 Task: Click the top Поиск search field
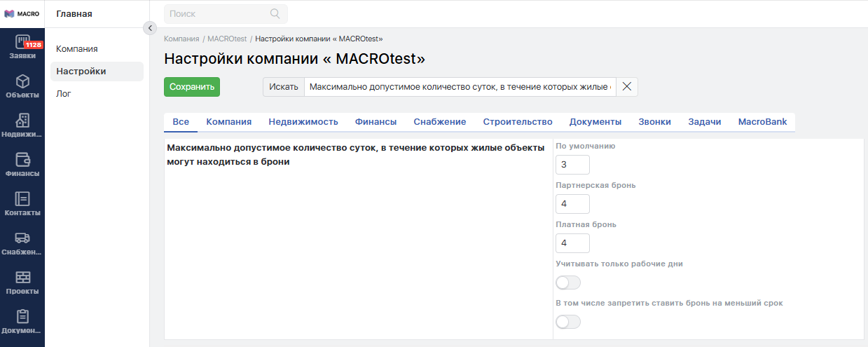(219, 13)
